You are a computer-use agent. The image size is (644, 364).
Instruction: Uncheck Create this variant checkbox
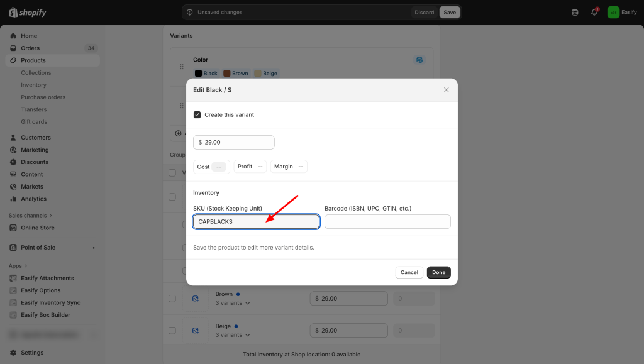coord(197,115)
